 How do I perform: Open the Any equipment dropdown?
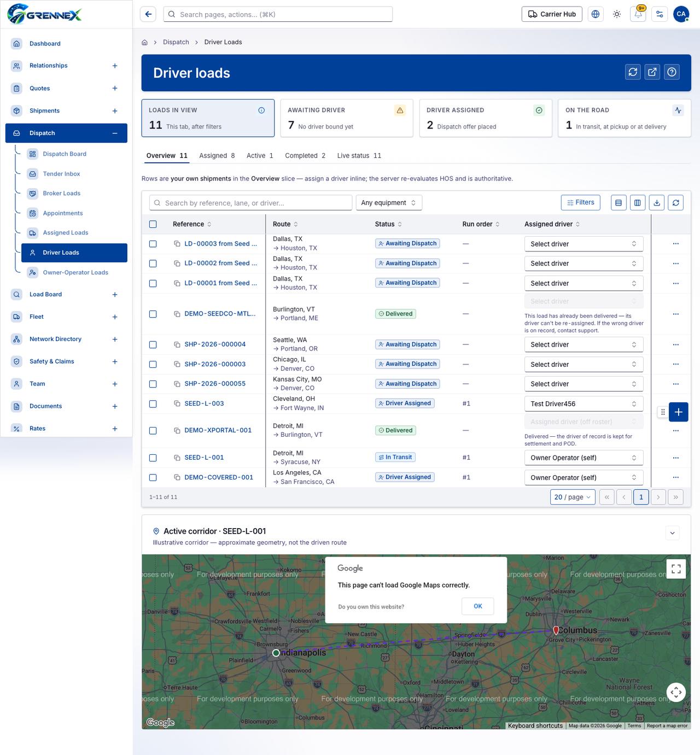coord(389,203)
